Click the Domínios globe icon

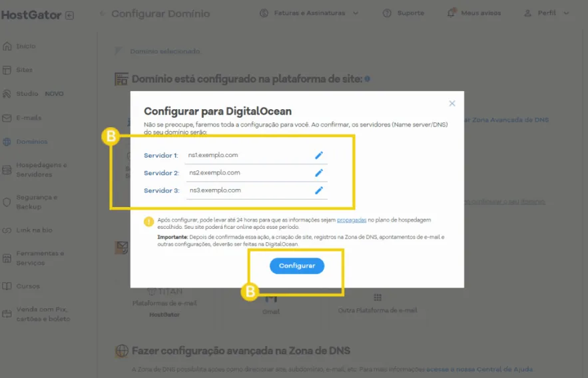coord(7,142)
